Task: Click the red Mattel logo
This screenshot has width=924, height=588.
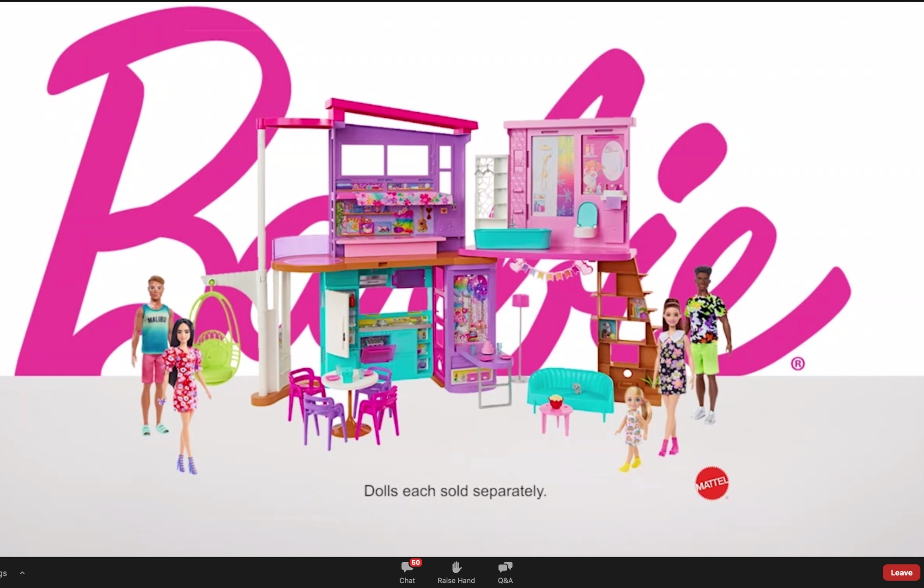Action: 712,484
